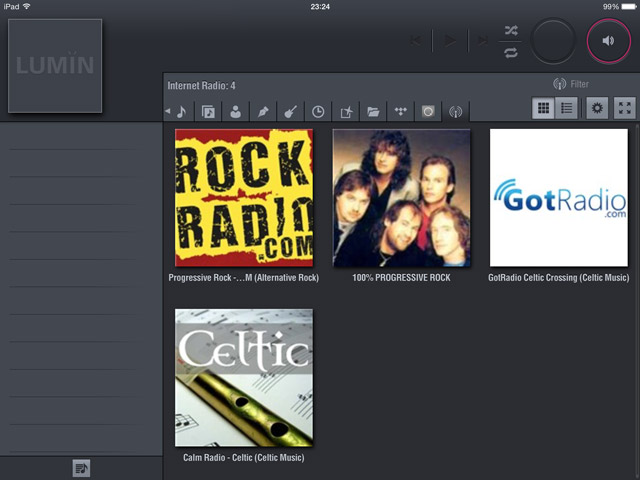640x480 pixels.
Task: Open settings gear menu
Action: [x=597, y=108]
